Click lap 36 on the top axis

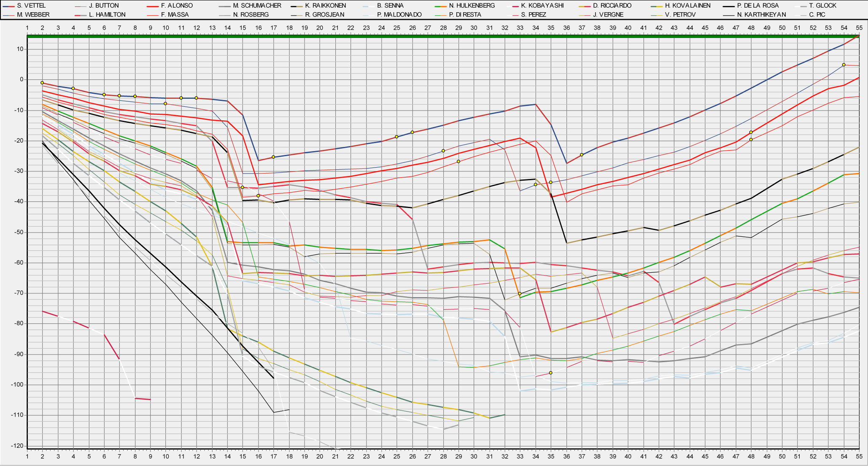(566, 28)
